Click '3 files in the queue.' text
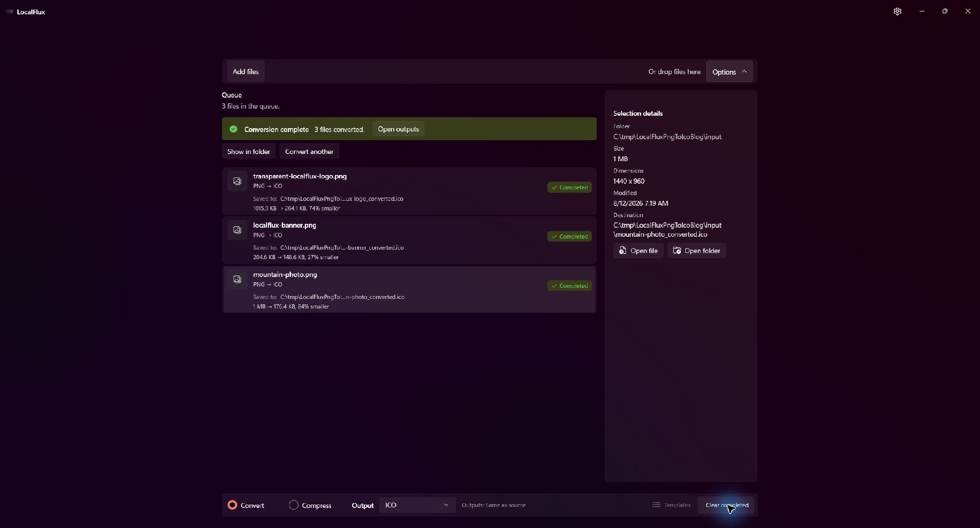This screenshot has width=980, height=528. pyautogui.click(x=251, y=106)
